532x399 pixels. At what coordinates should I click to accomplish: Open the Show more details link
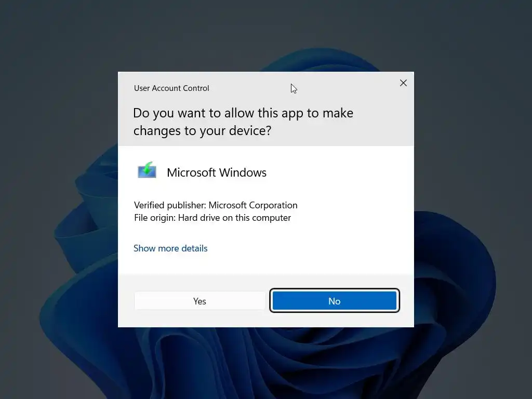pos(170,248)
